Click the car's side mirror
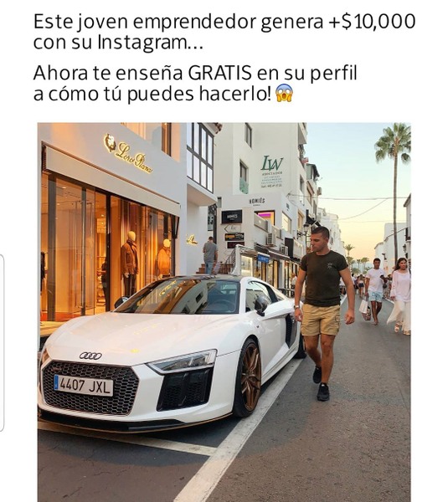The height and width of the screenshot is (502, 448). pyautogui.click(x=261, y=305)
